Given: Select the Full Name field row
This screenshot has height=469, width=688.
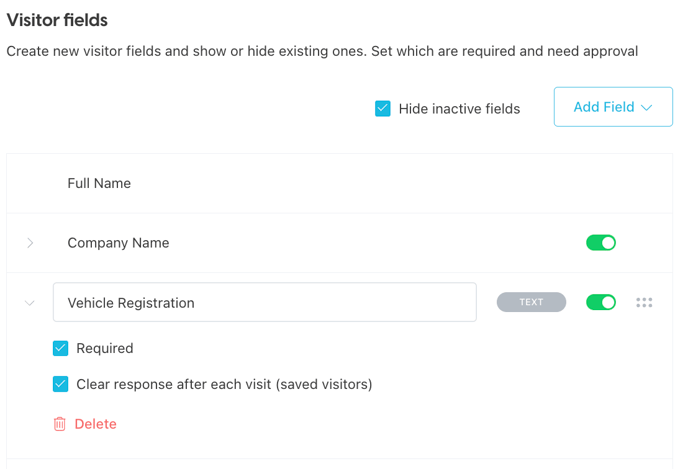Looking at the screenshot, I should [x=99, y=183].
